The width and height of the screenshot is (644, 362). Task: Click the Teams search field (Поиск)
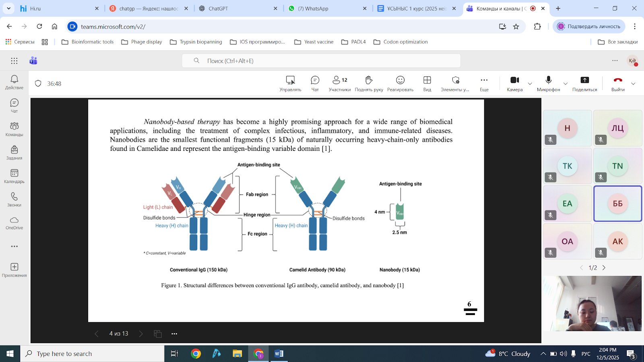coord(321,61)
